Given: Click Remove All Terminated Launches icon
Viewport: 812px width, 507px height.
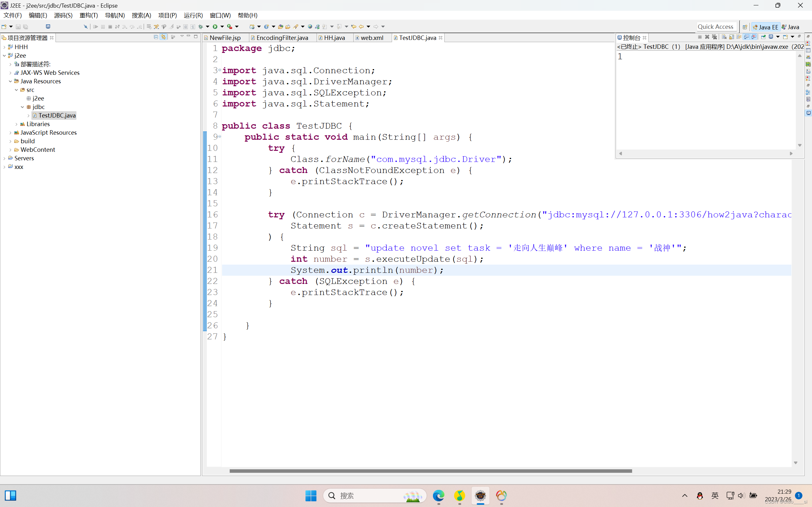Looking at the screenshot, I should coord(714,37).
